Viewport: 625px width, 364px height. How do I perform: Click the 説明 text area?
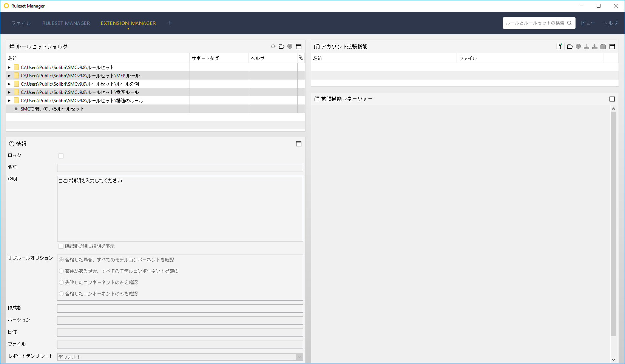[180, 209]
